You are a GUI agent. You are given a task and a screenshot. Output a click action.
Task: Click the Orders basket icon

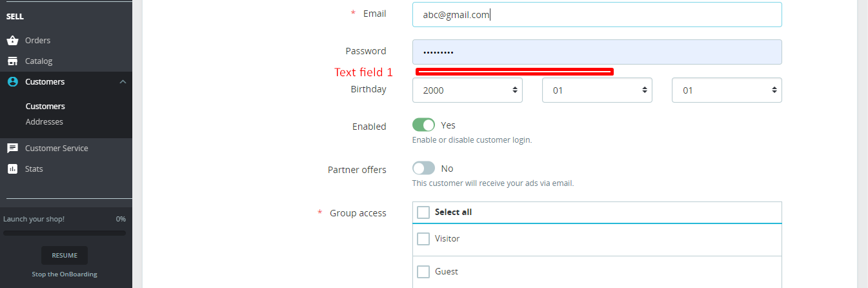[12, 41]
